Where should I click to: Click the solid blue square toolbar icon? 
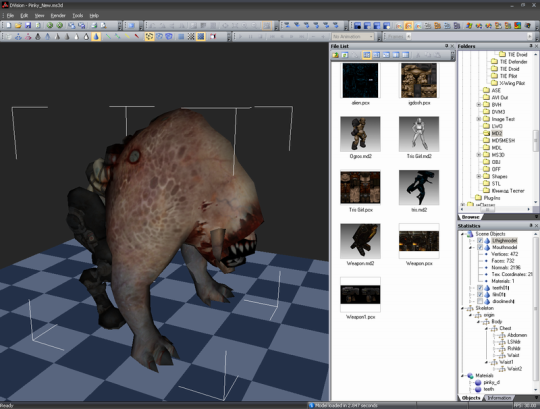pos(181,36)
